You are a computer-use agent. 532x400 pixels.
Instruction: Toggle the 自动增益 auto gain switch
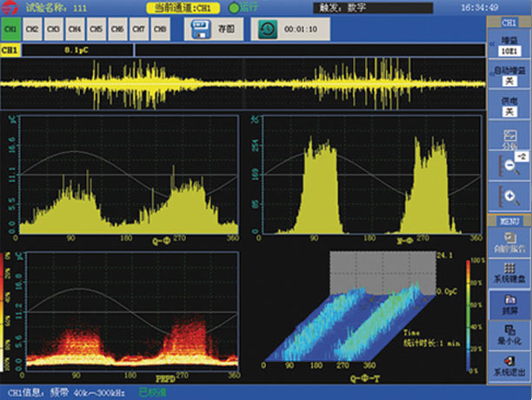pyautogui.click(x=508, y=81)
